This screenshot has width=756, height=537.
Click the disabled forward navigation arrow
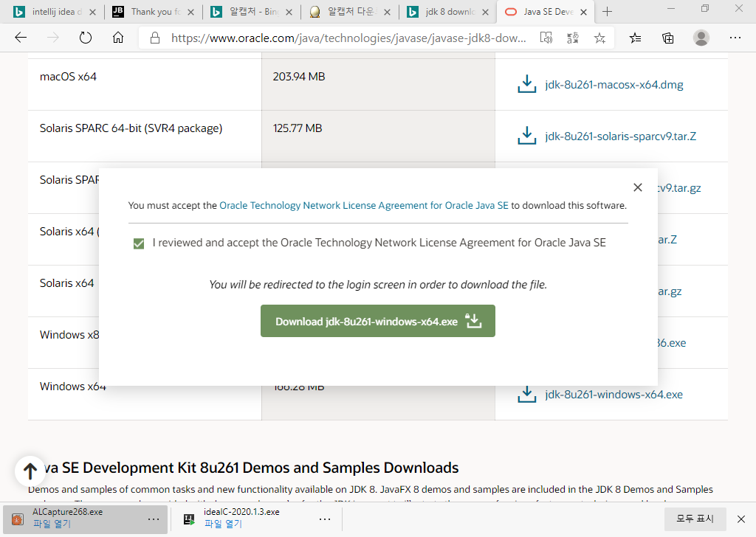point(53,38)
